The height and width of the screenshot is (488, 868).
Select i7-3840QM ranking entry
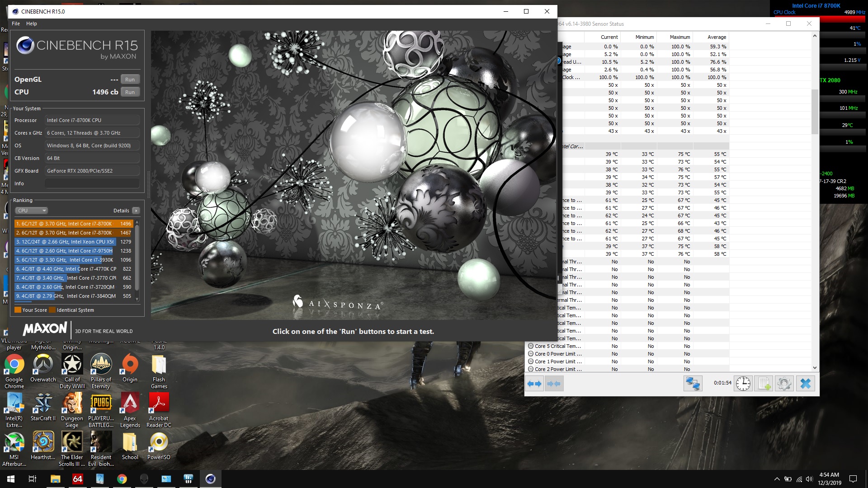click(74, 296)
